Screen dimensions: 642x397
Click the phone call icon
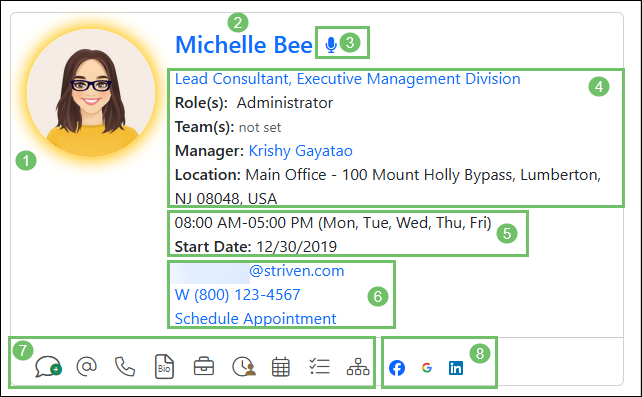pos(125,366)
